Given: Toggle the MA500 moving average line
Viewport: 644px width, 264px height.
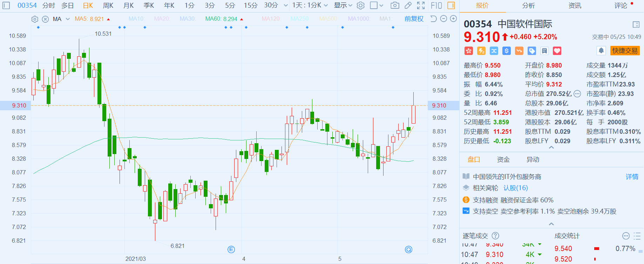Looking at the screenshot, I should coord(328,19).
